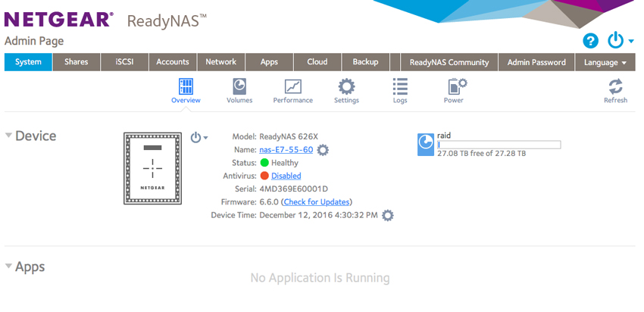The width and height of the screenshot is (644, 312).
Task: Click the ReadyNAS device thumbnail image
Action: (x=153, y=168)
